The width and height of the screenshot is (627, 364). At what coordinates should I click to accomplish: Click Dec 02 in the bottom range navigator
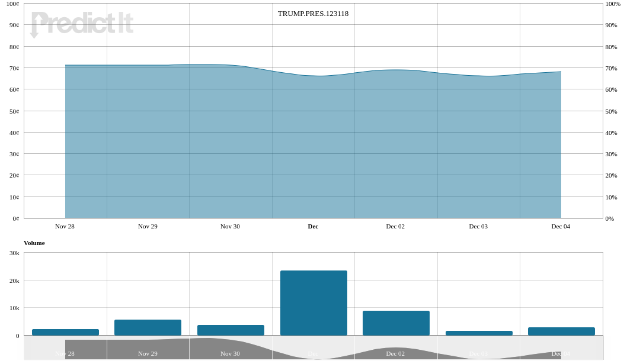[x=395, y=353]
